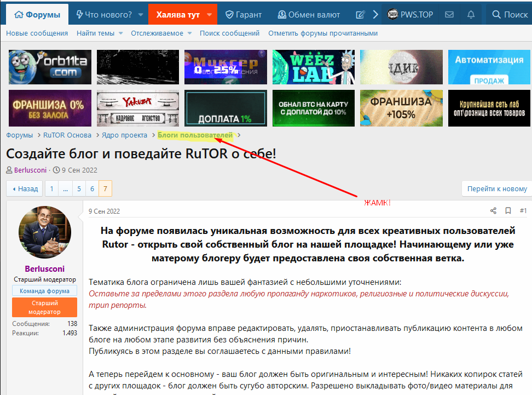Click the share icon on post #1
532x395 pixels.
pyautogui.click(x=493, y=211)
